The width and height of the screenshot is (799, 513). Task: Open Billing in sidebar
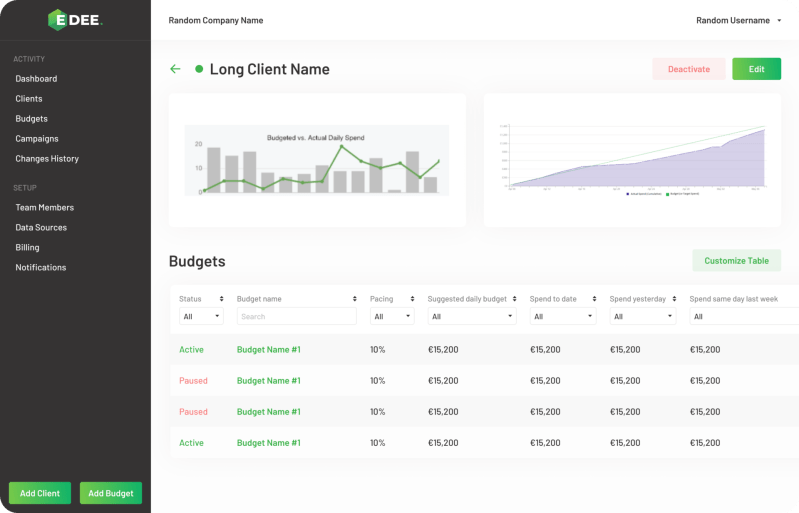point(27,248)
